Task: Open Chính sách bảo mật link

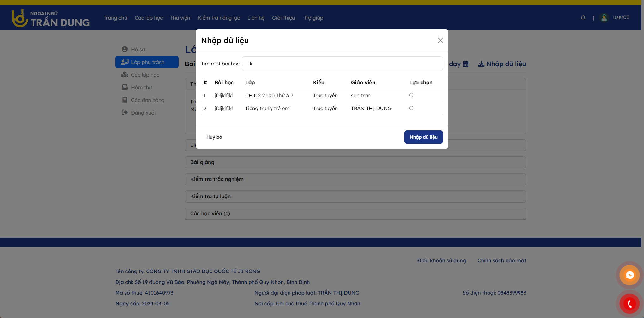Action: click(x=501, y=260)
